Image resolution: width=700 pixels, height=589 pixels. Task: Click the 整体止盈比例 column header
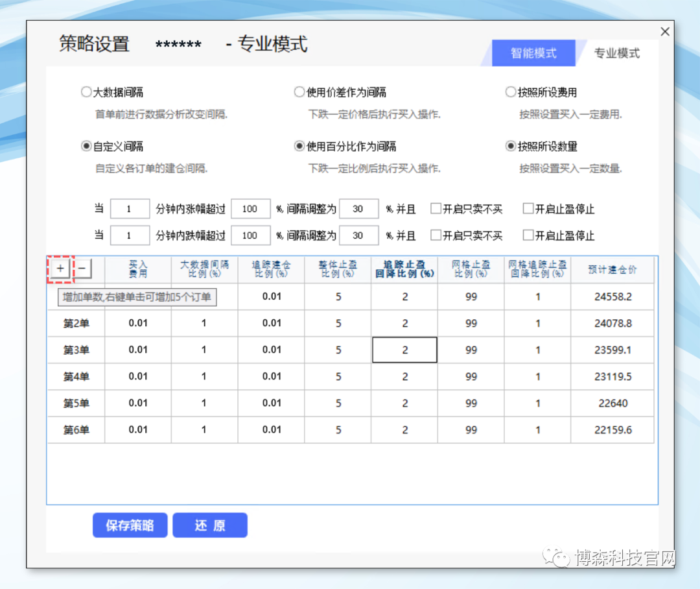pos(338,269)
